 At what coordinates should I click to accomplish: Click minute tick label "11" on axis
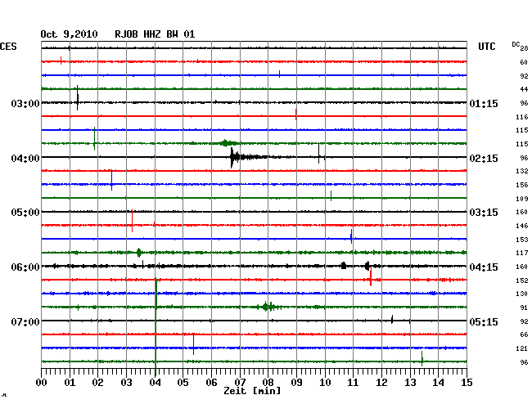coord(353,383)
